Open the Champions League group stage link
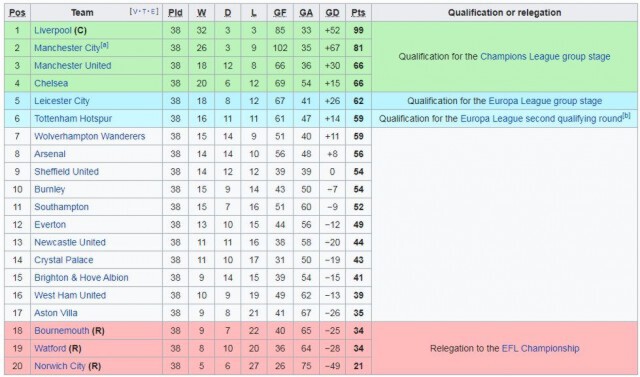The width and height of the screenshot is (640, 377). [x=545, y=57]
